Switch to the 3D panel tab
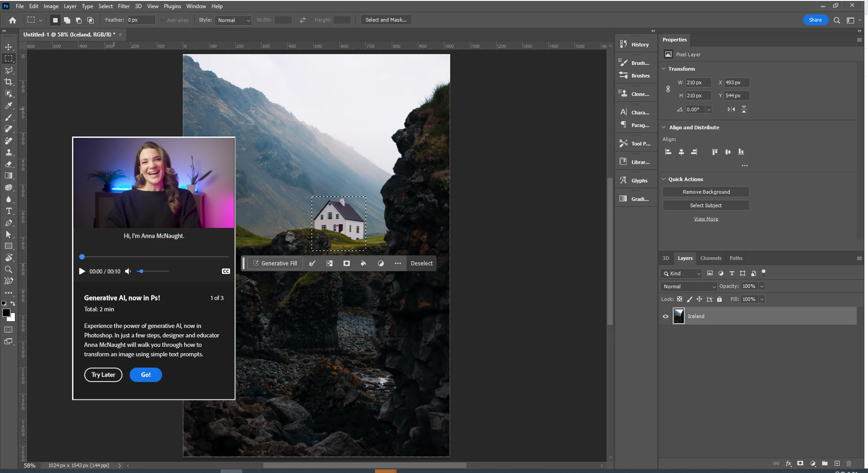Screen dimensions: 868x473 coord(666,258)
